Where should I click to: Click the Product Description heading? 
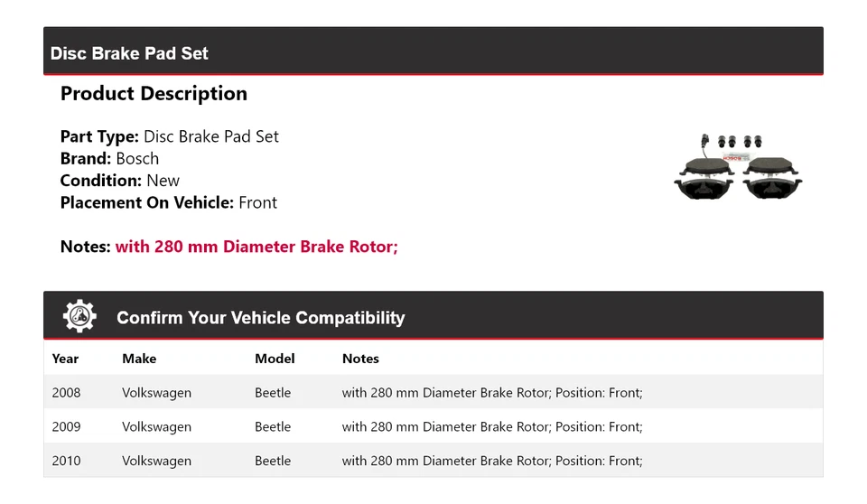(154, 94)
